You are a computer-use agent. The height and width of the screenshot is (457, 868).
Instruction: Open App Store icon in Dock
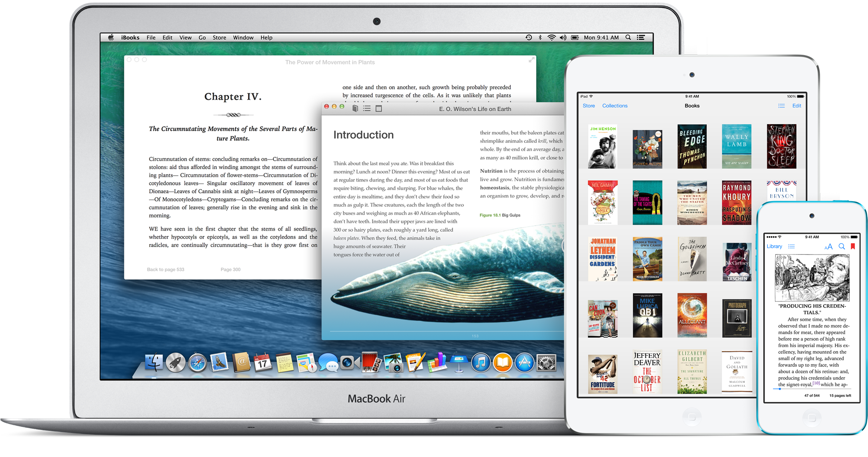tap(524, 363)
